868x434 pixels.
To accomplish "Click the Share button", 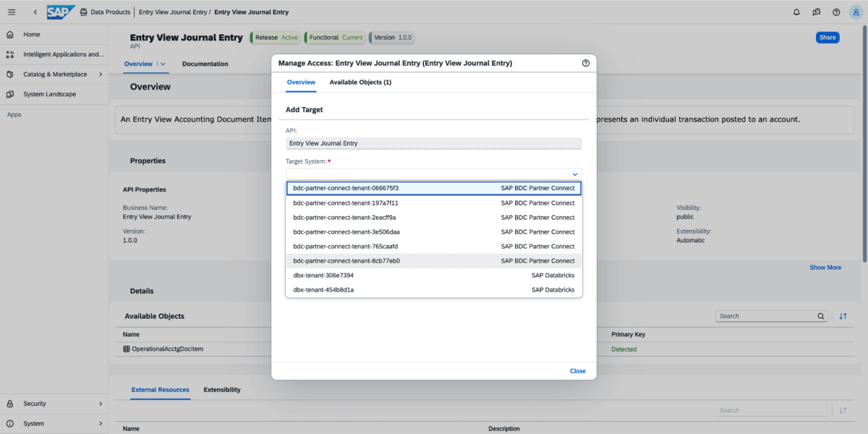I will pyautogui.click(x=827, y=38).
